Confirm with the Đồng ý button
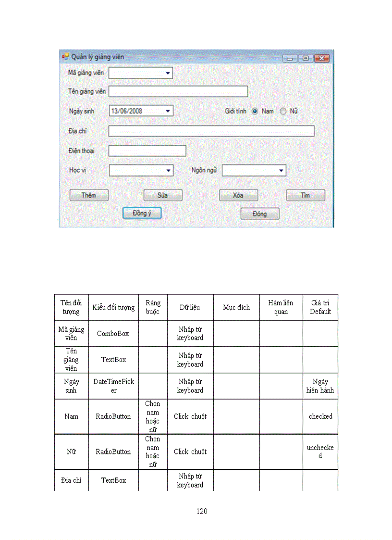 click(141, 213)
